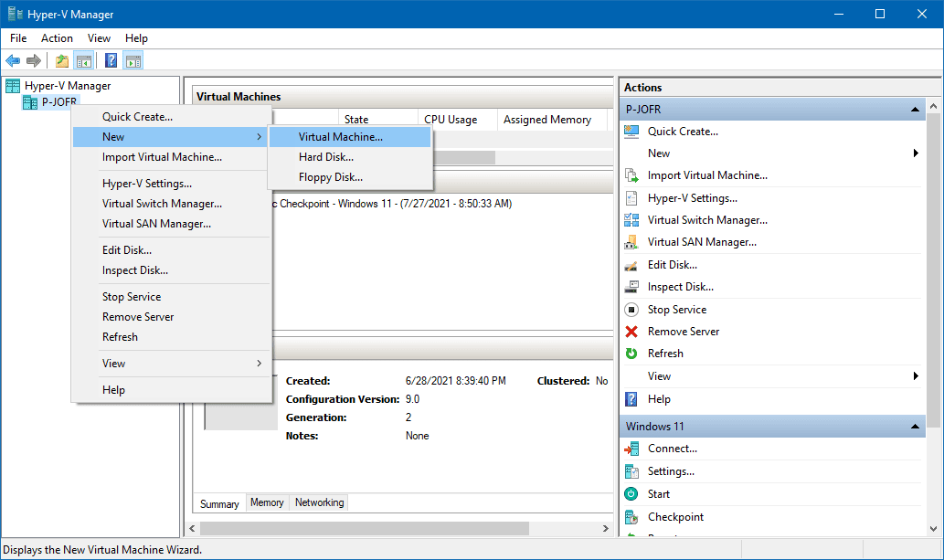Click the Show/Hide Console Tree toolbar icon
944x560 pixels.
point(84,61)
